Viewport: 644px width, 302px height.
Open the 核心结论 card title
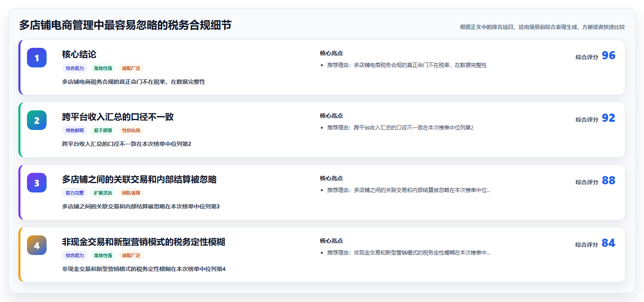79,54
